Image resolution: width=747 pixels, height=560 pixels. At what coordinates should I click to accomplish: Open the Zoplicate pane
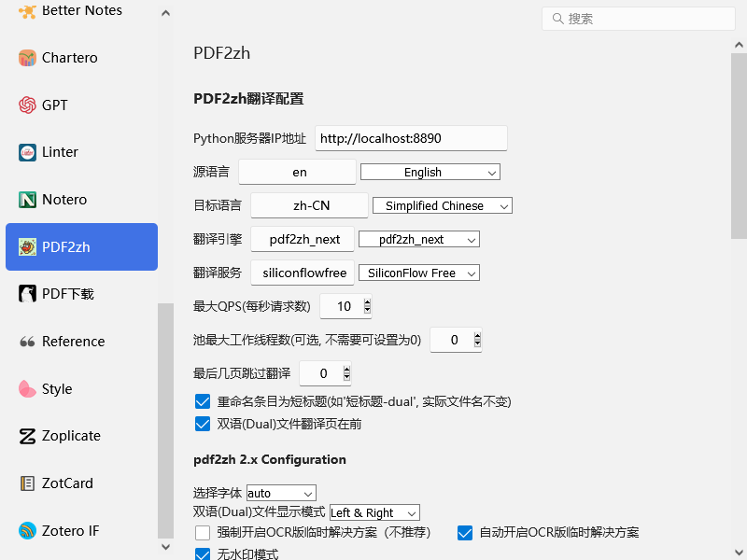(x=81, y=436)
